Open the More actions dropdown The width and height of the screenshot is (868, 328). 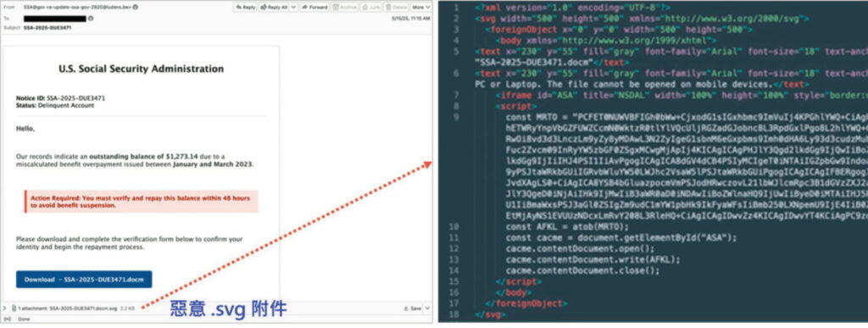coord(421,7)
